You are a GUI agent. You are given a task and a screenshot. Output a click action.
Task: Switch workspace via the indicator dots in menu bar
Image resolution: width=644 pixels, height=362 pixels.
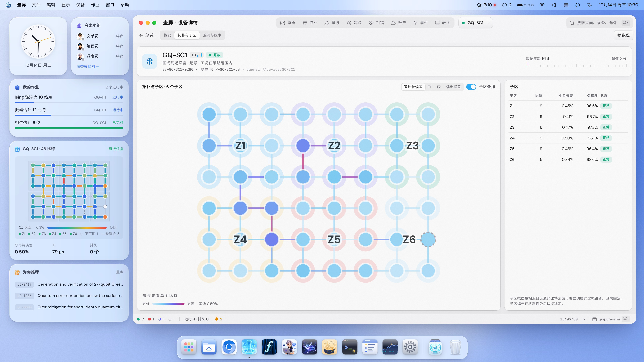(x=525, y=5)
